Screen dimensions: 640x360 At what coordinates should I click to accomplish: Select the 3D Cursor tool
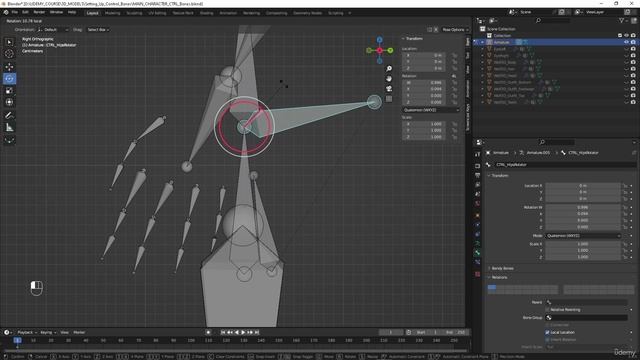tap(9, 53)
